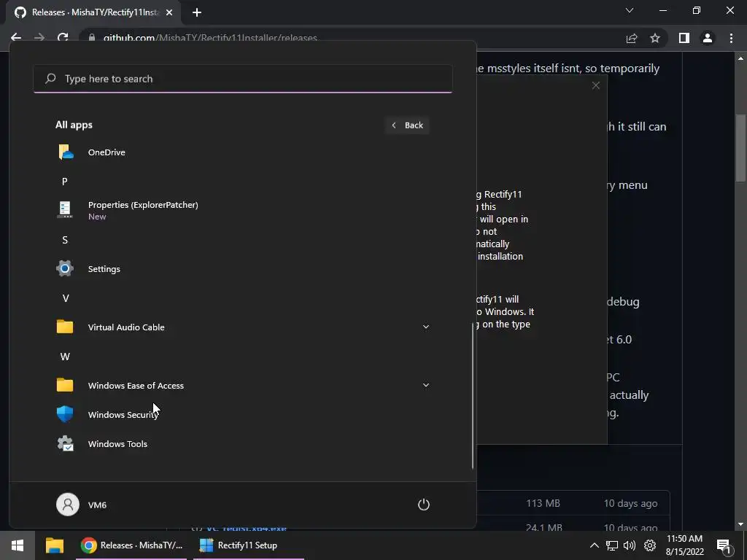Image resolution: width=747 pixels, height=560 pixels.
Task: Open Properties (ExplorerPatcher) app entry
Action: [x=243, y=210]
